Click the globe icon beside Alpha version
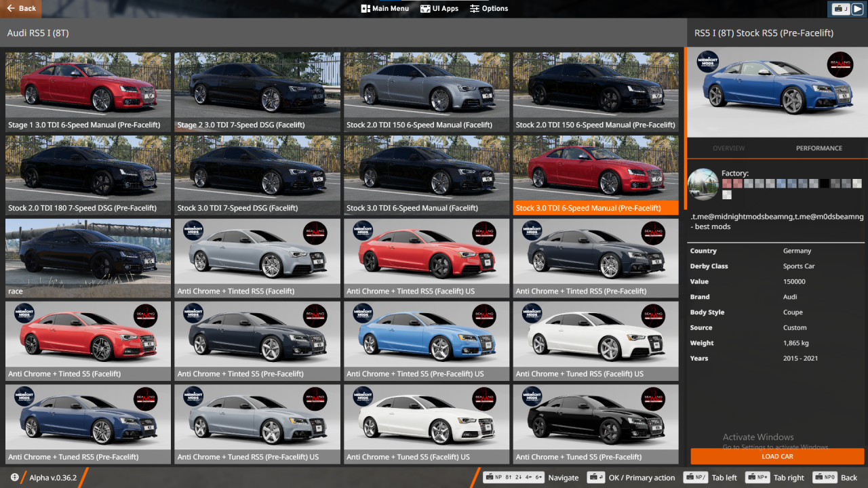The image size is (868, 488). point(15,477)
